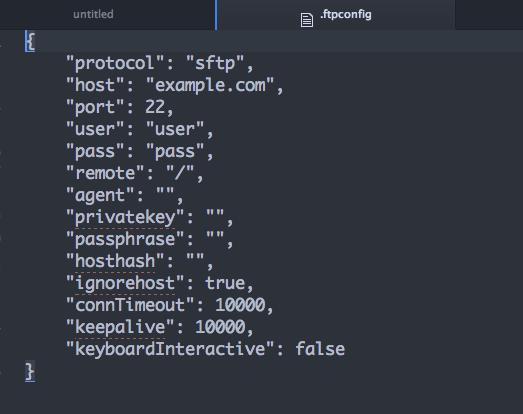Click the "keyboardInteractive" key

[170, 349]
